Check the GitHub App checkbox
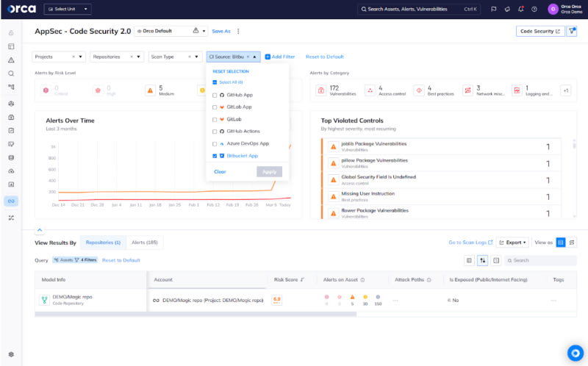This screenshot has height=366, width=588. click(x=215, y=95)
